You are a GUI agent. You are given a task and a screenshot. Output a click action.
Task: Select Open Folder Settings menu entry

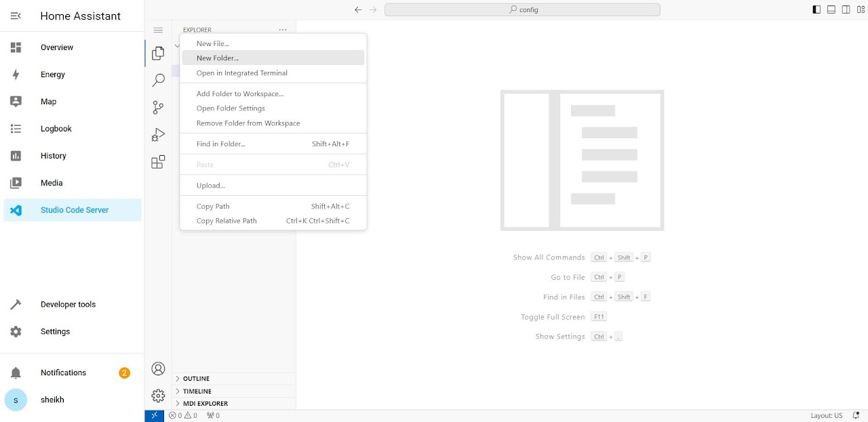pyautogui.click(x=273, y=108)
